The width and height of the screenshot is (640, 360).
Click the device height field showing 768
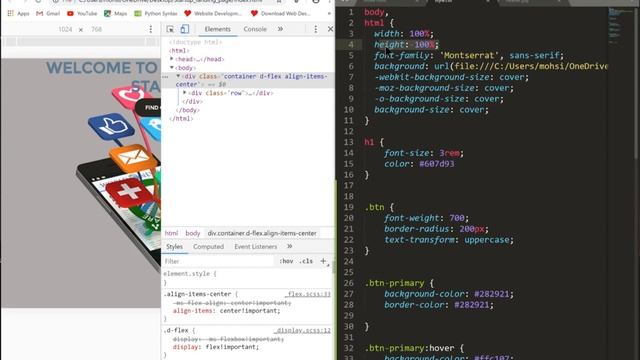pyautogui.click(x=96, y=29)
